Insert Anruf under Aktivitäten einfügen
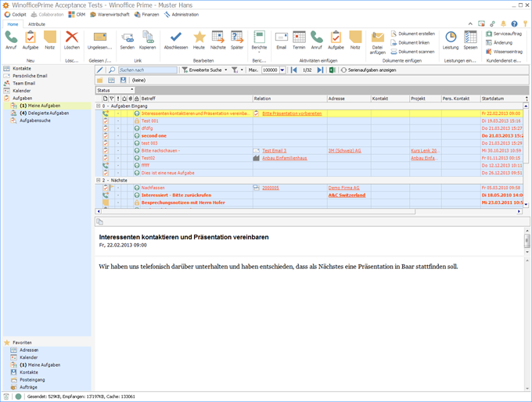The height and width of the screenshot is (402, 532). (317, 41)
